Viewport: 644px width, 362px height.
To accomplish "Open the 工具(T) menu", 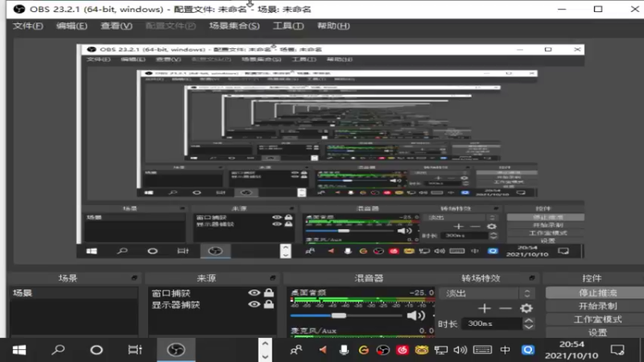I will coord(288,26).
